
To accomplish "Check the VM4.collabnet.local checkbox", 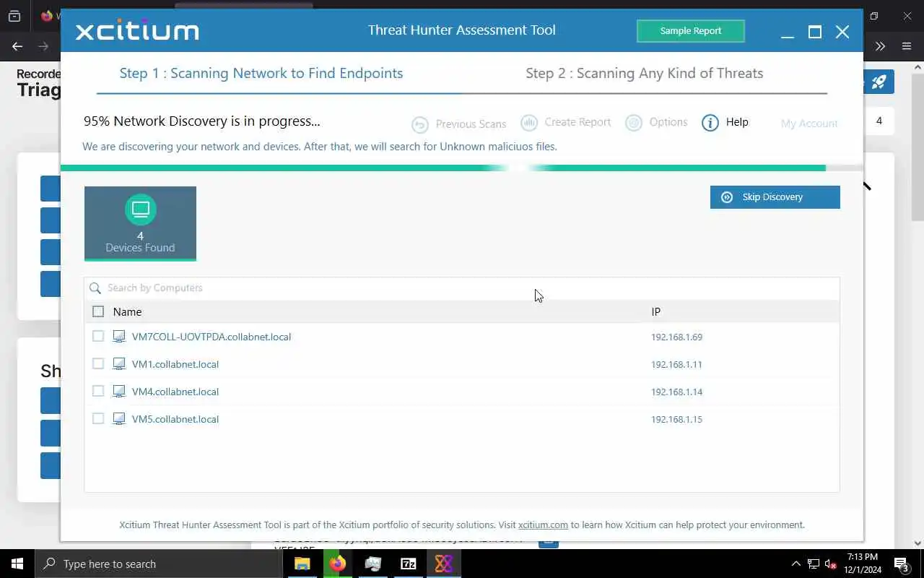I will coord(98,391).
